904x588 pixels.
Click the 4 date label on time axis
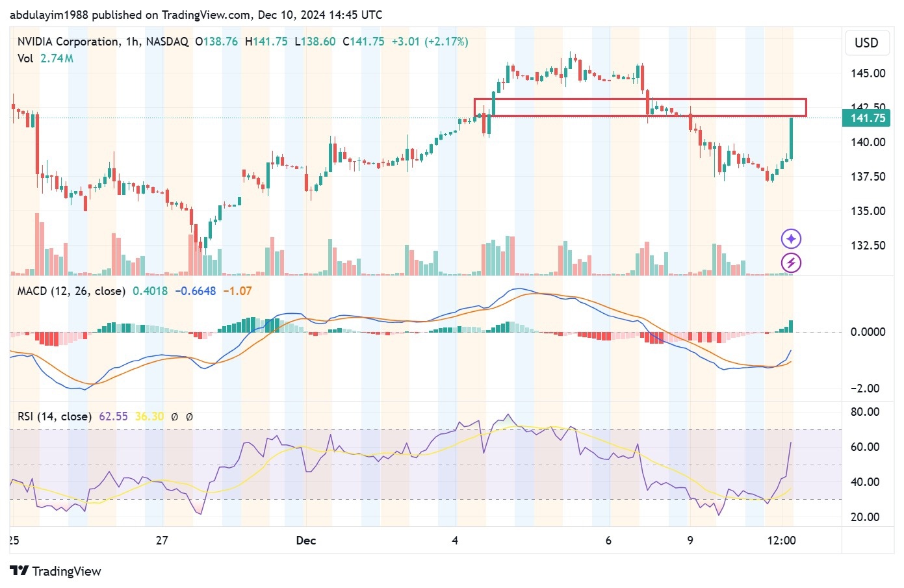455,541
